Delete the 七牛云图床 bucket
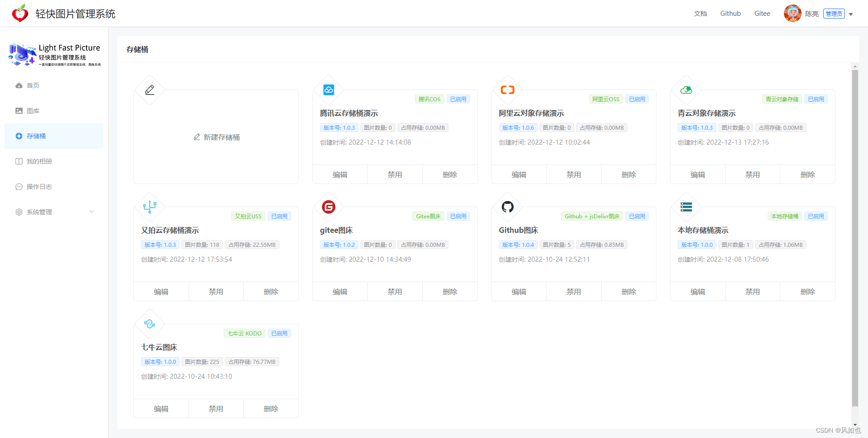 [271, 409]
